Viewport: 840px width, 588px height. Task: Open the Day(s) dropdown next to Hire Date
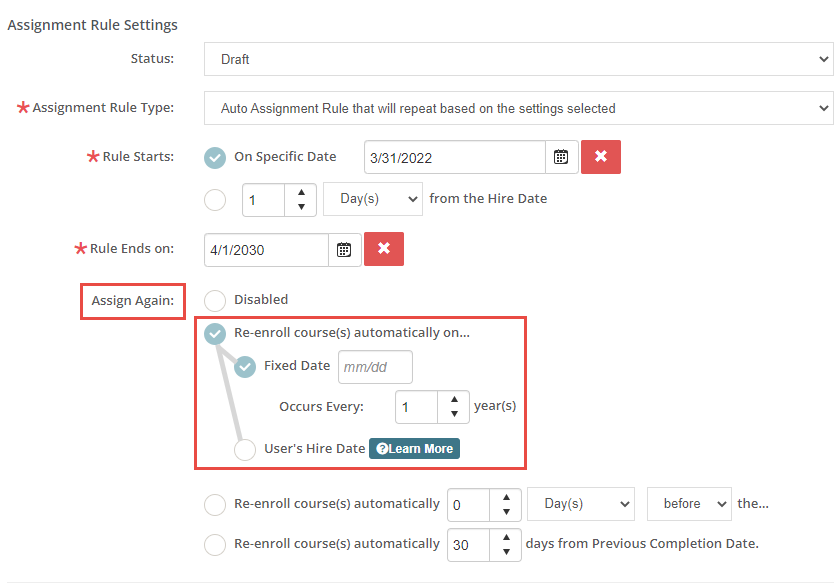(373, 199)
